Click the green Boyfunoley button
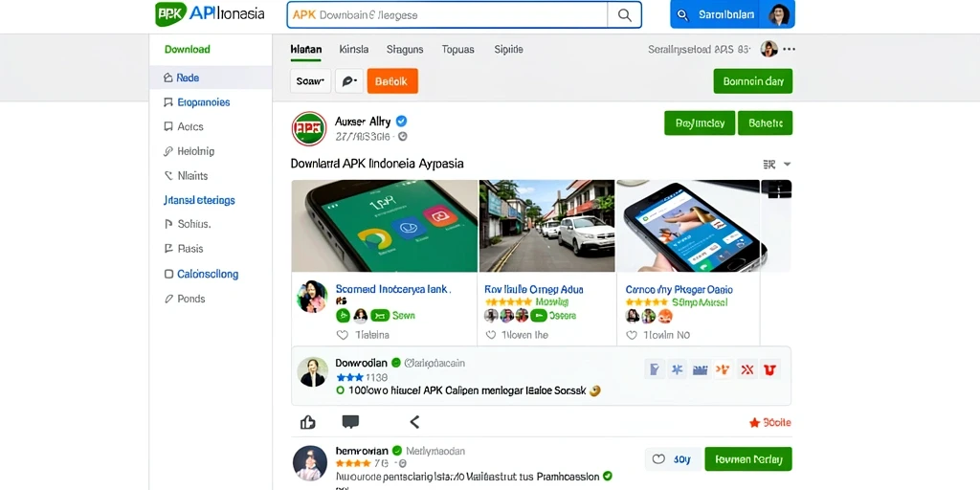 700,123
